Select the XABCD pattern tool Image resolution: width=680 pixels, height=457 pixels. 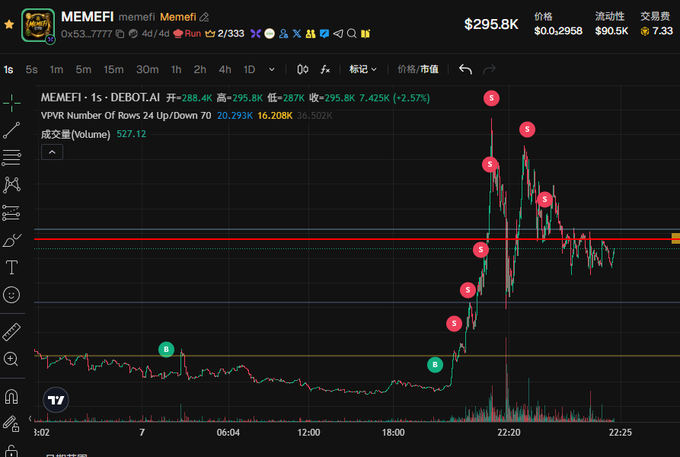click(12, 185)
